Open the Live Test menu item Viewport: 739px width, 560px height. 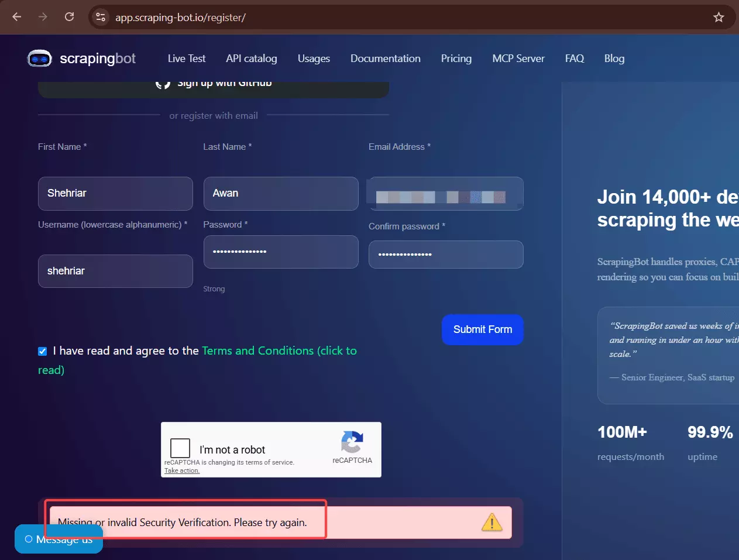pyautogui.click(x=187, y=59)
